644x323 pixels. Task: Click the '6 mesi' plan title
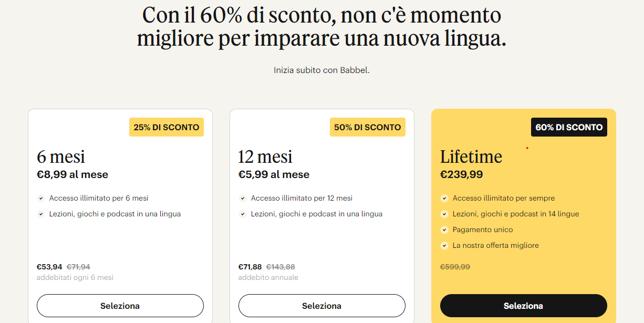point(61,157)
